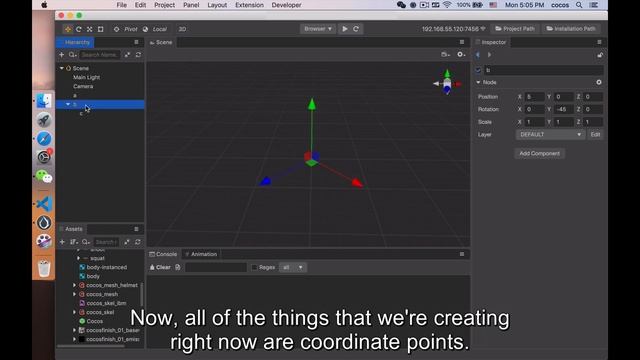Open Scene panel menu icon

tap(462, 42)
